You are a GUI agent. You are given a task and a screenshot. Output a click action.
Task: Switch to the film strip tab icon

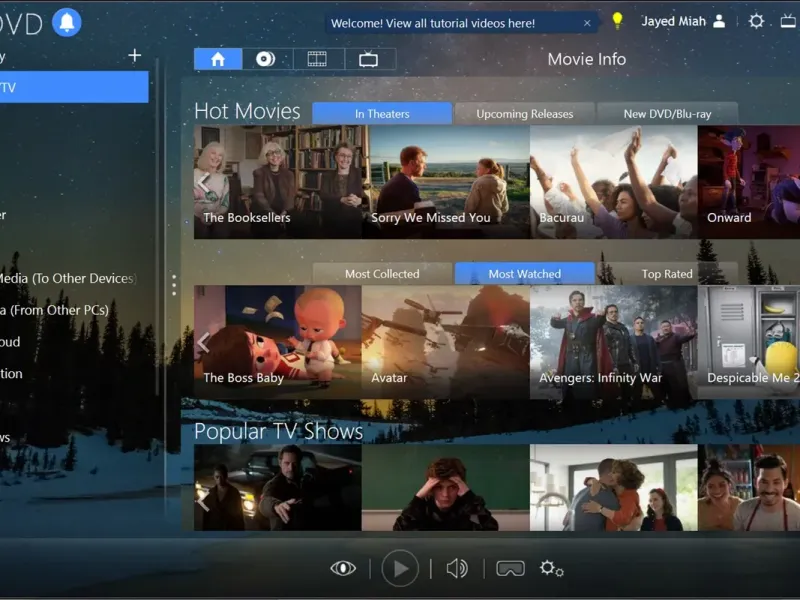point(317,59)
